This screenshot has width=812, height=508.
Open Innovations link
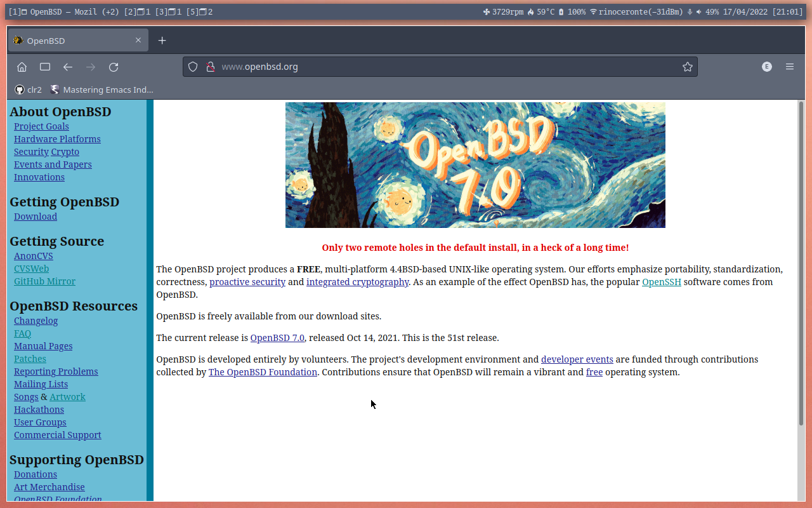coord(39,177)
